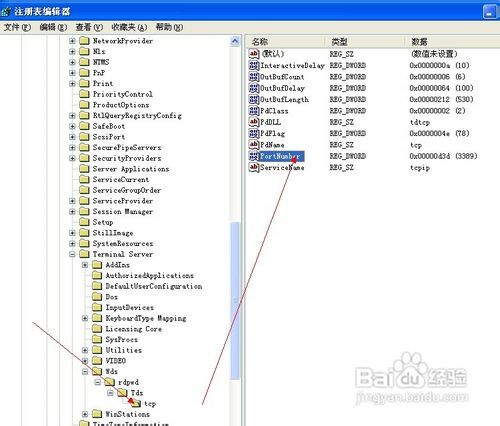This screenshot has width=500, height=426.
Task: Click the OutBufLength DWORD icon
Action: click(x=254, y=99)
